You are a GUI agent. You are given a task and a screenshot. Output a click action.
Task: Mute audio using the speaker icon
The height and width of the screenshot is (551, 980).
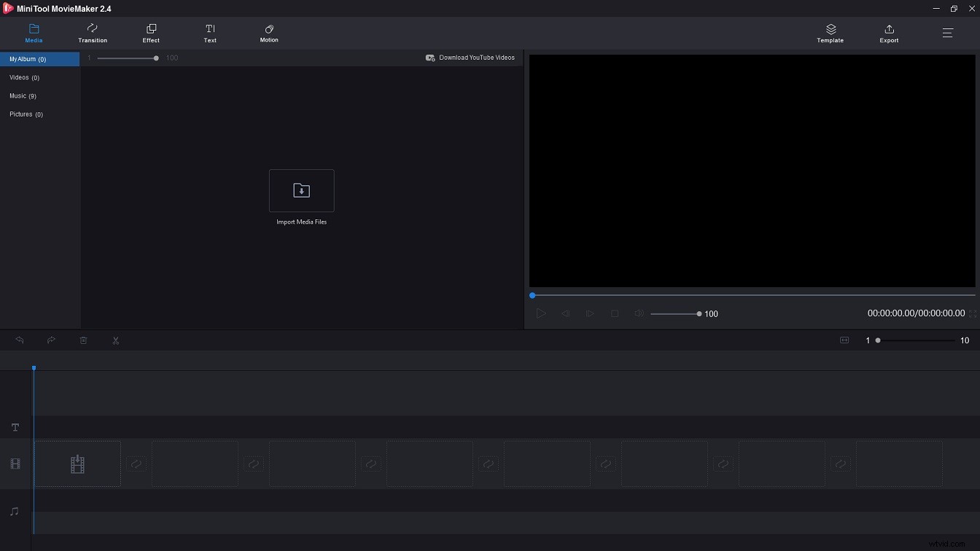pyautogui.click(x=639, y=313)
